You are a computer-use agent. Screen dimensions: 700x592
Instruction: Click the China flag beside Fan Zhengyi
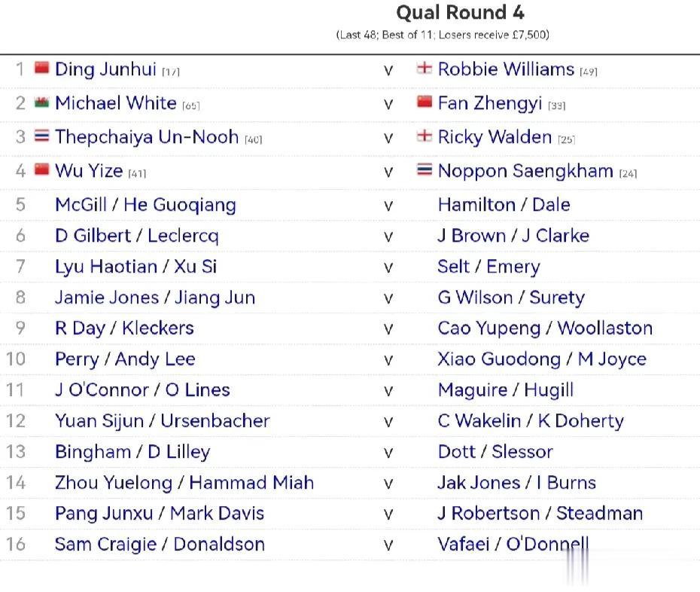tap(424, 102)
